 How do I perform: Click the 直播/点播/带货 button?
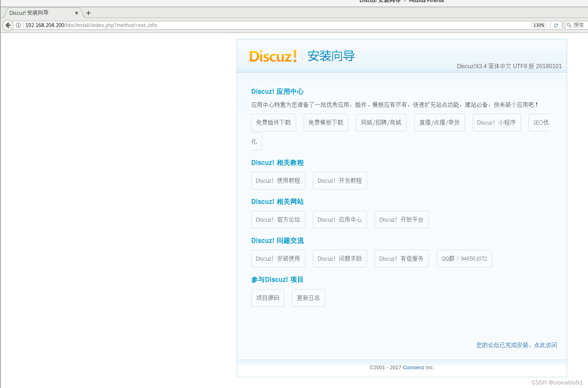[x=440, y=123]
